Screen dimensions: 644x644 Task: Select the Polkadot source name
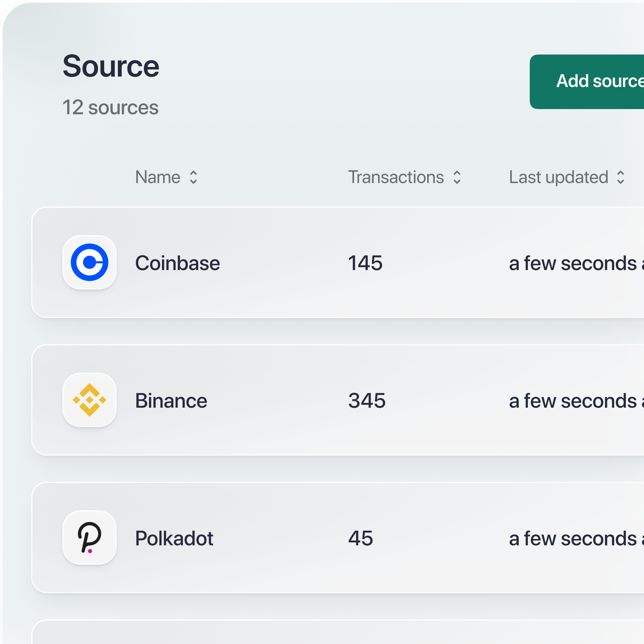[x=174, y=538]
